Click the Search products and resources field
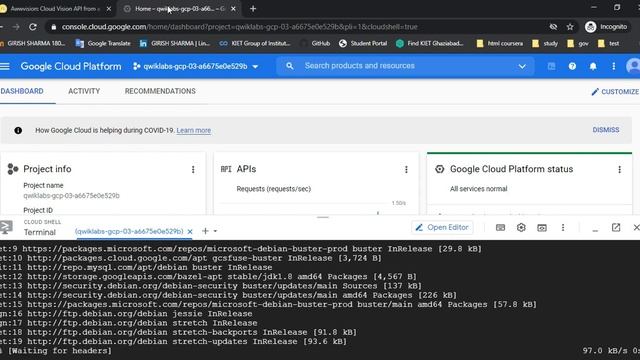This screenshot has width=640, height=360. pos(404,66)
